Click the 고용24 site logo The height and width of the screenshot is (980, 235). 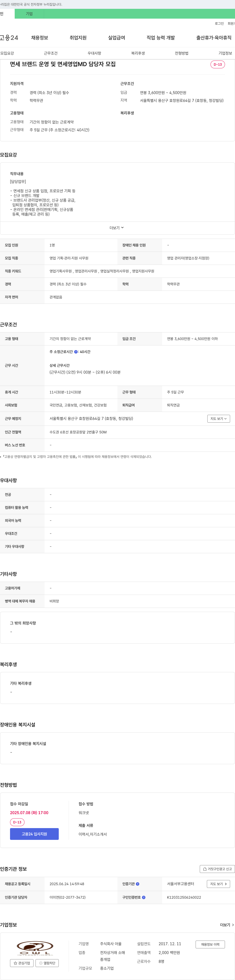(9, 38)
